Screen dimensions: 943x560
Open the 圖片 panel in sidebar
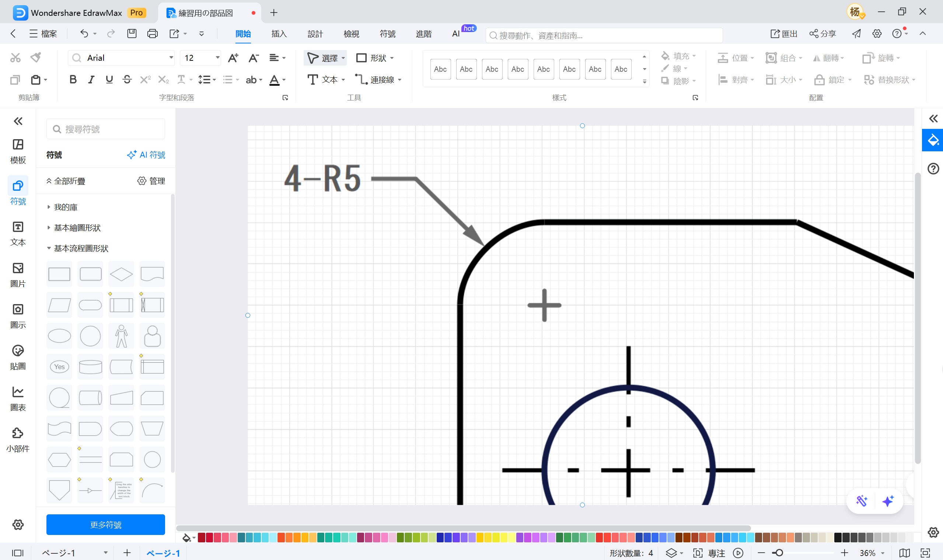(18, 274)
